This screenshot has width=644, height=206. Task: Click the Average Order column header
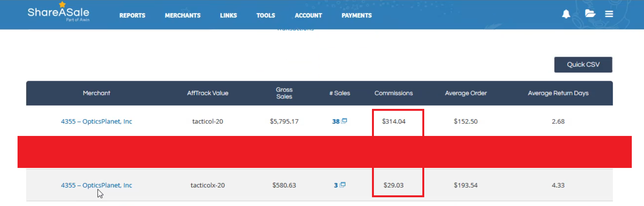[466, 93]
